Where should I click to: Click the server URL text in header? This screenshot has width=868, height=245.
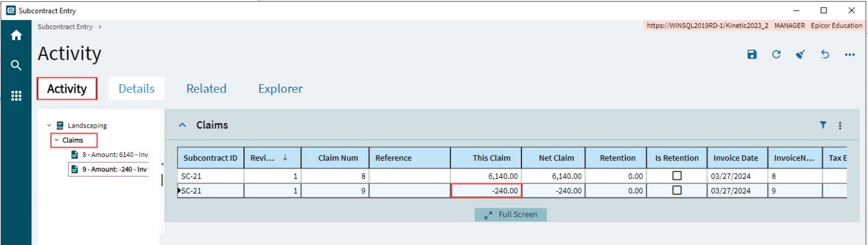708,26
